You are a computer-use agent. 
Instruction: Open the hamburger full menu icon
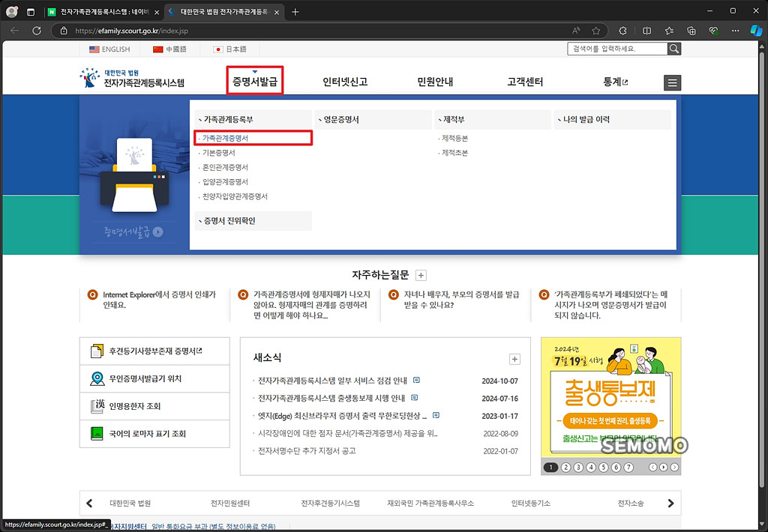tap(672, 82)
